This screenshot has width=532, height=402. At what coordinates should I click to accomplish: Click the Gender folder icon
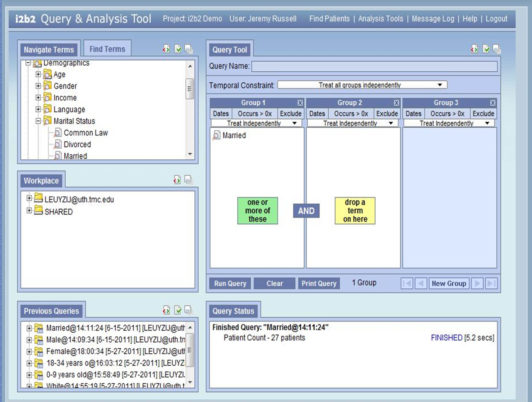48,86
